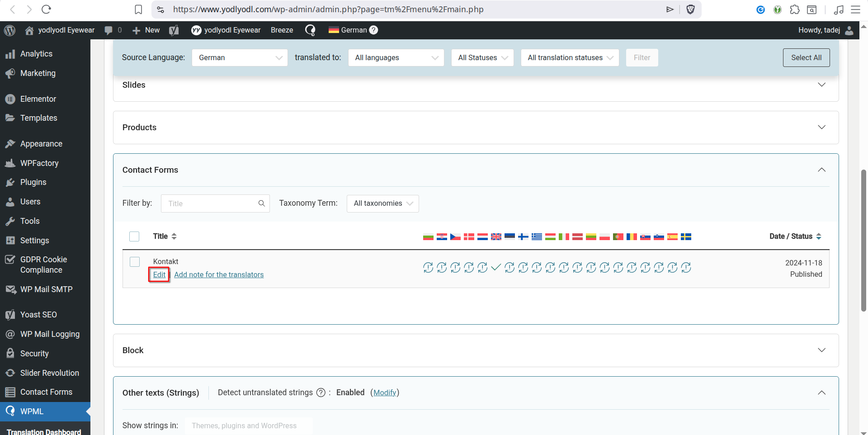Click the search icon in Title filter
Screen dimensions: 868x435
[x=261, y=203]
